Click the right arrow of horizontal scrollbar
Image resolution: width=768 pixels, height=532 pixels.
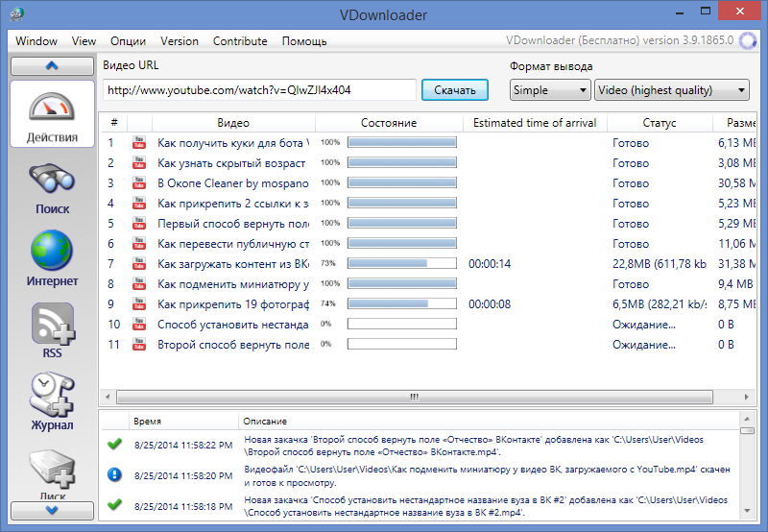coord(747,397)
